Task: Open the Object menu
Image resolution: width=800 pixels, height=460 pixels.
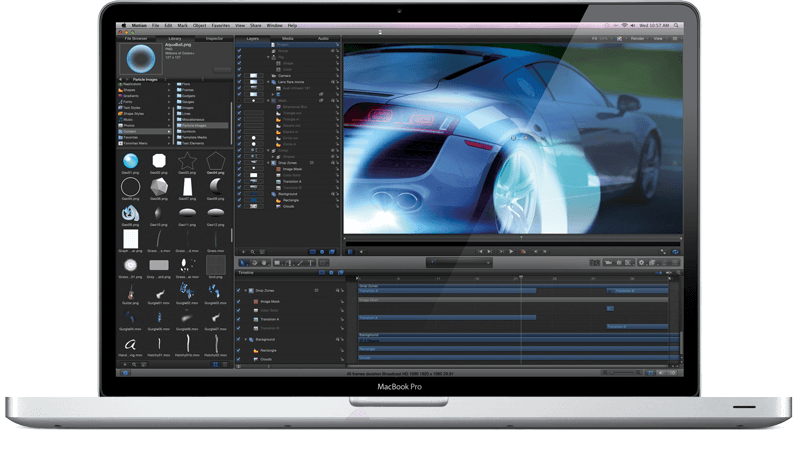Action: [x=199, y=25]
